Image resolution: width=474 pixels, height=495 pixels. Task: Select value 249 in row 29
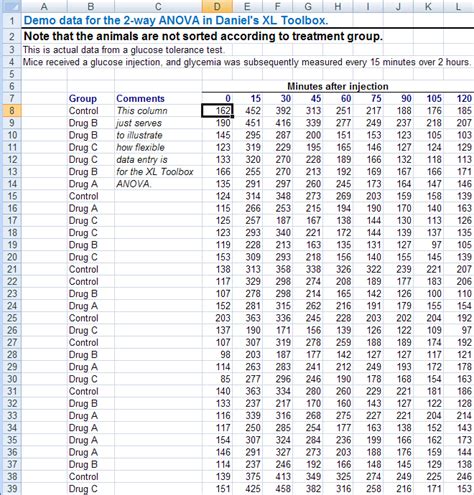[x=374, y=367]
